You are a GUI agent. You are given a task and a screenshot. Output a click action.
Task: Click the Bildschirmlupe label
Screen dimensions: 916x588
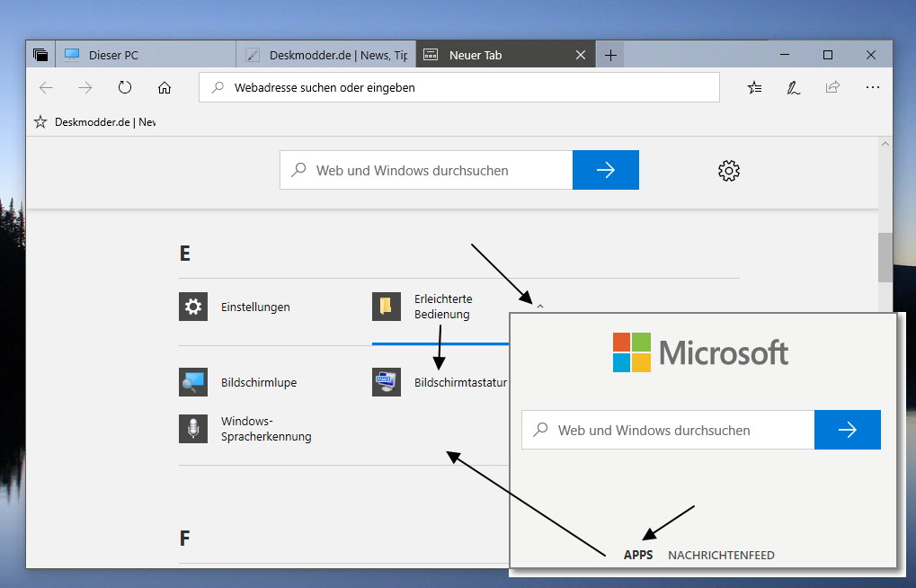[x=259, y=382]
